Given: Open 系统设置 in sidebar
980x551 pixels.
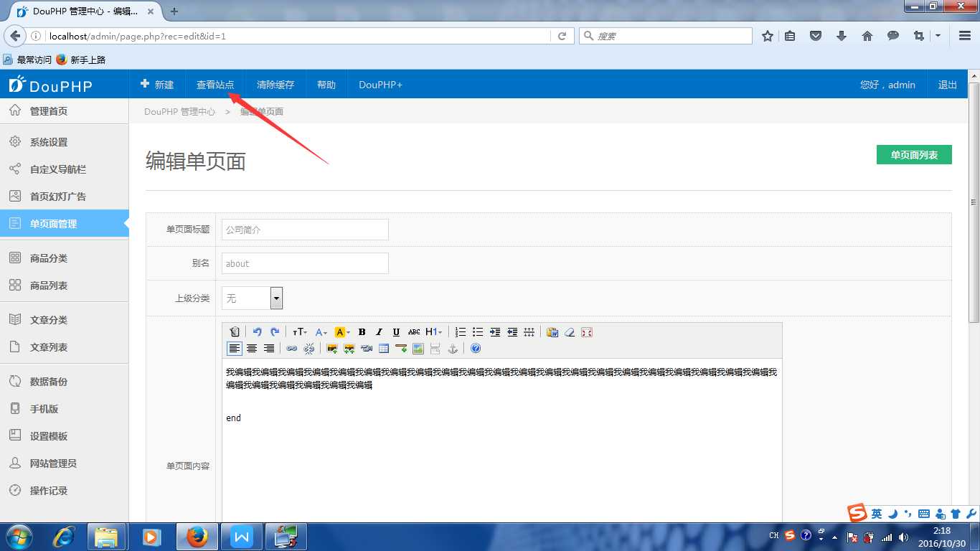Looking at the screenshot, I should (x=65, y=142).
